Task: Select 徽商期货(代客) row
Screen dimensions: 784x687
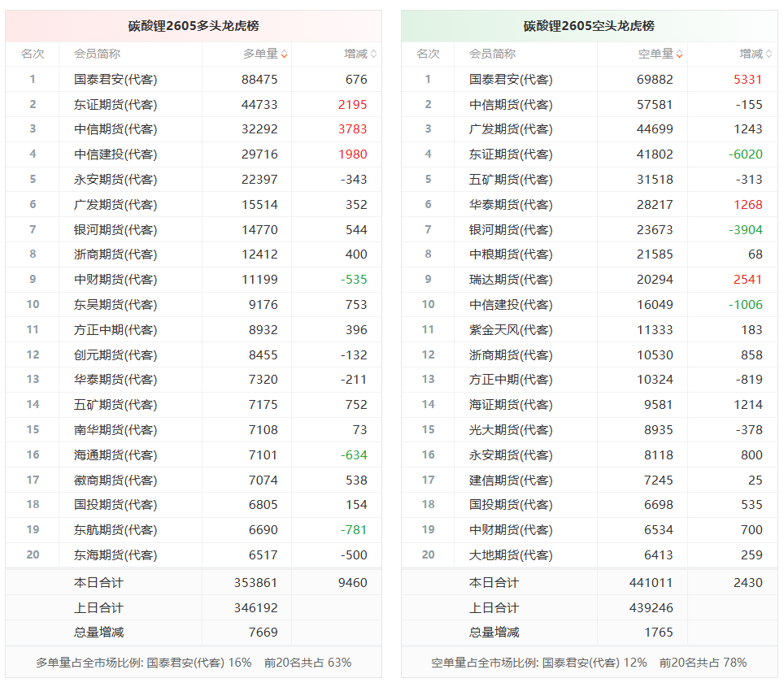Action: 194,480
